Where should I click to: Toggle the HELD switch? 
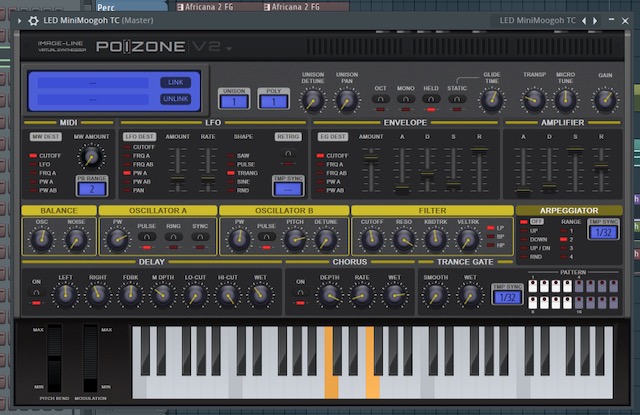point(431,99)
